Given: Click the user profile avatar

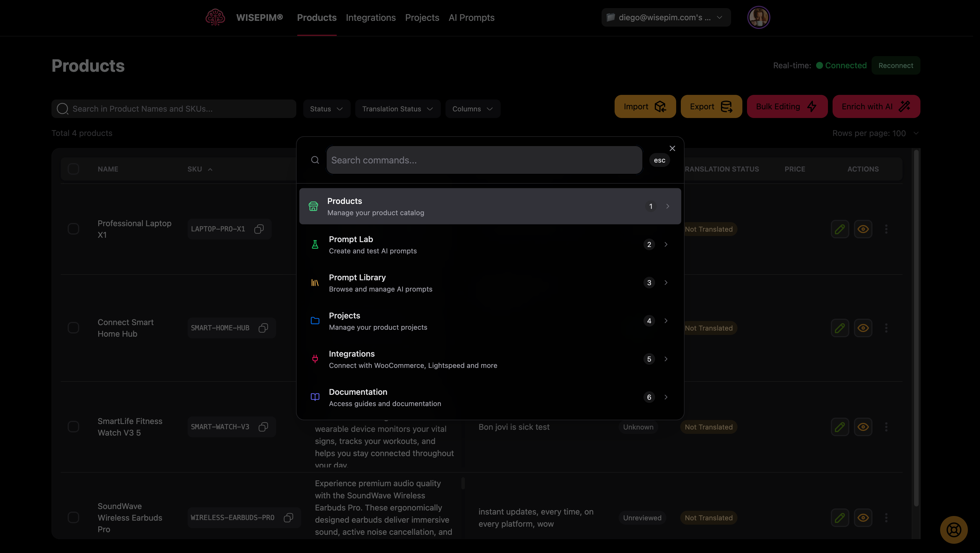Looking at the screenshot, I should point(758,18).
